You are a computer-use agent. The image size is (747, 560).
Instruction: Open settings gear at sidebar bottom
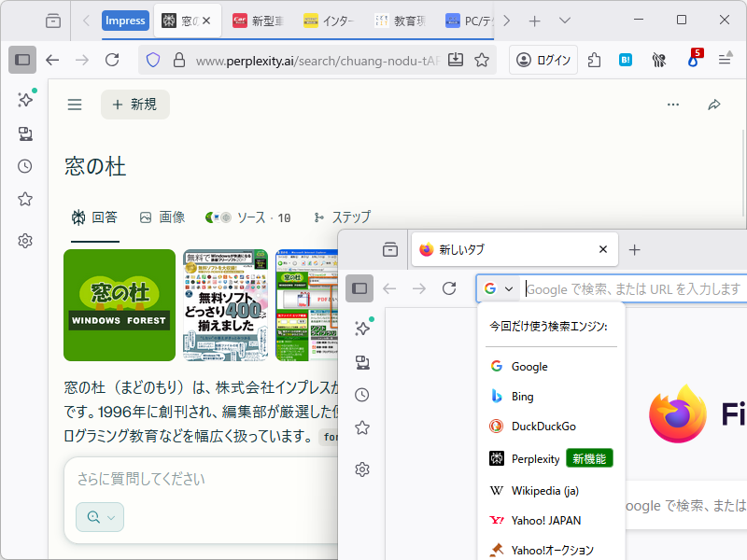(24, 240)
